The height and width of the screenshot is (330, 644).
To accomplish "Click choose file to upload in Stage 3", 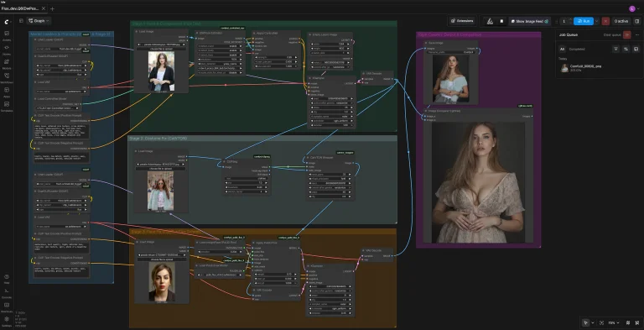I will 162,259.
